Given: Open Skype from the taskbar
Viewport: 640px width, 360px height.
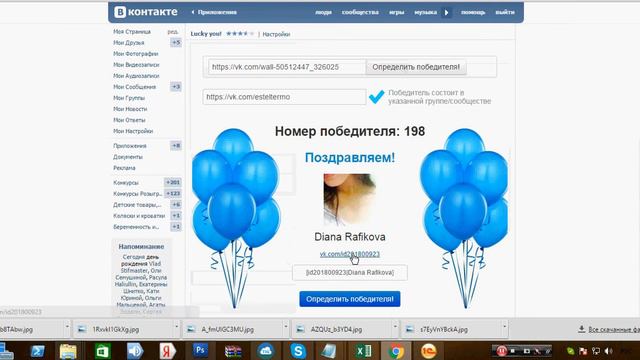Looking at the screenshot, I should coord(298,351).
